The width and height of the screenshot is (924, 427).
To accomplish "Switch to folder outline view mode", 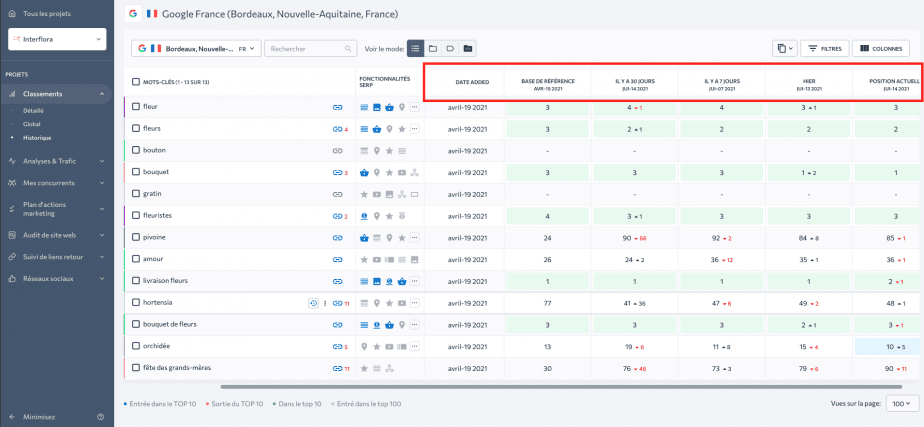I will (433, 49).
